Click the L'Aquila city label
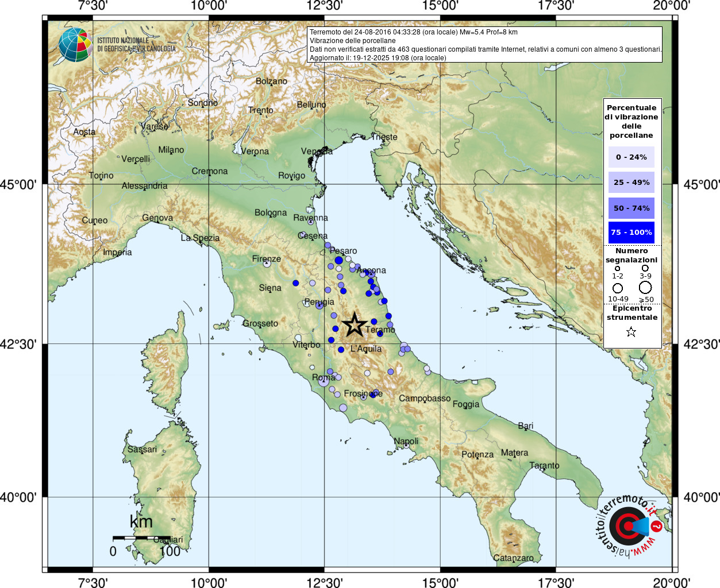The width and height of the screenshot is (720, 588). coord(366,349)
